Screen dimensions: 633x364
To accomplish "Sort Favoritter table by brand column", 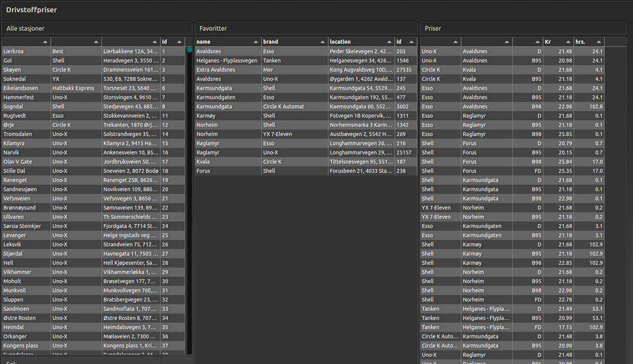I will click(x=294, y=42).
